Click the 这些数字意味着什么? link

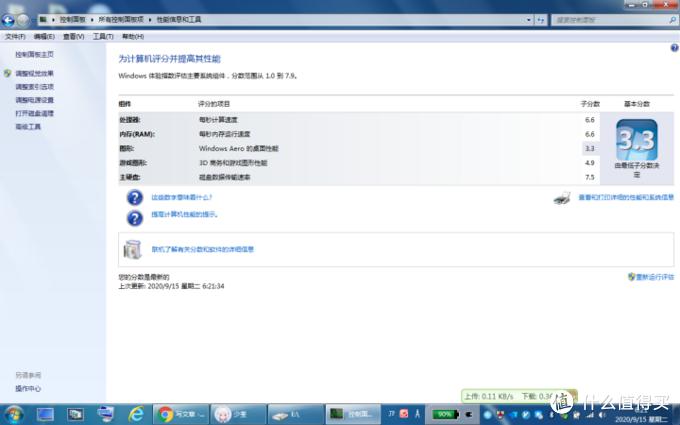[x=182, y=197]
